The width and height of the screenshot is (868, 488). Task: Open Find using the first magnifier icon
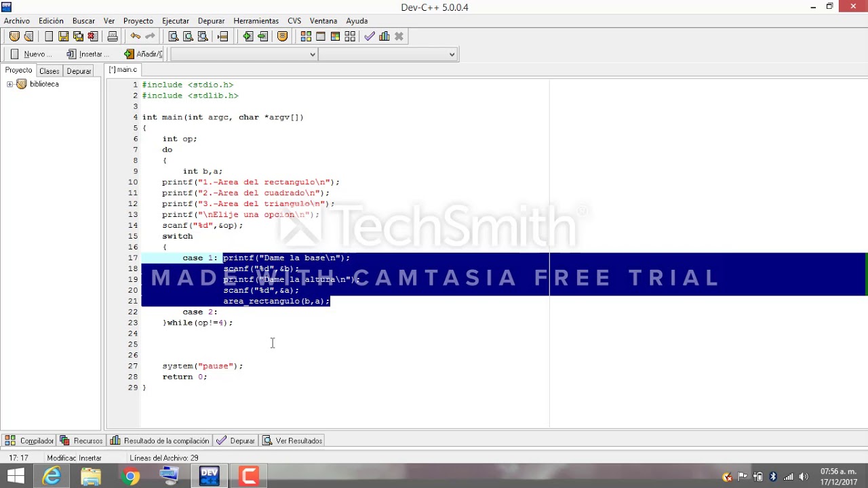(174, 37)
